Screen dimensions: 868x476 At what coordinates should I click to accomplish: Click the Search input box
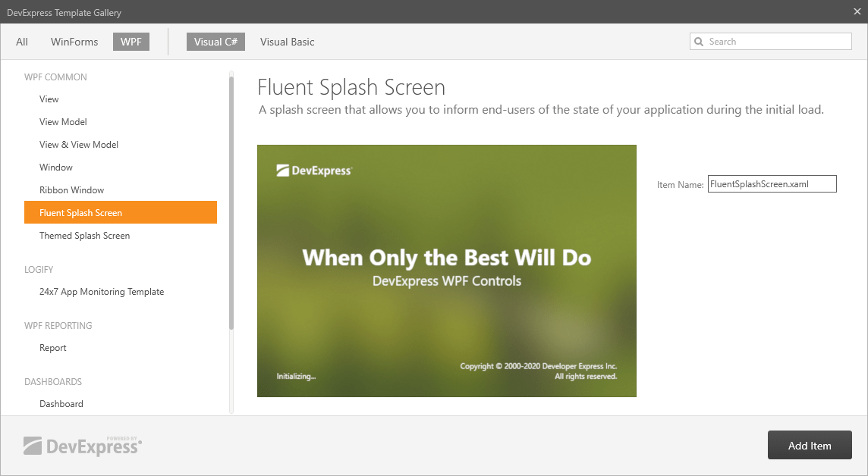pos(774,41)
